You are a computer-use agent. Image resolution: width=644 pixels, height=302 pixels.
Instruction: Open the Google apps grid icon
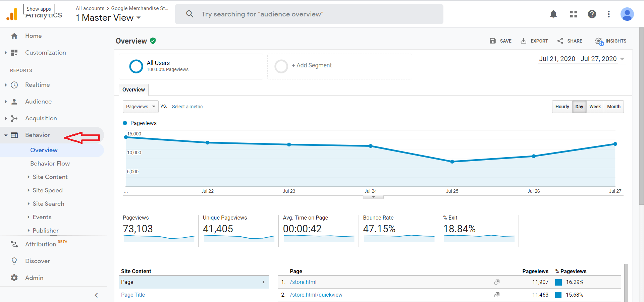(574, 14)
